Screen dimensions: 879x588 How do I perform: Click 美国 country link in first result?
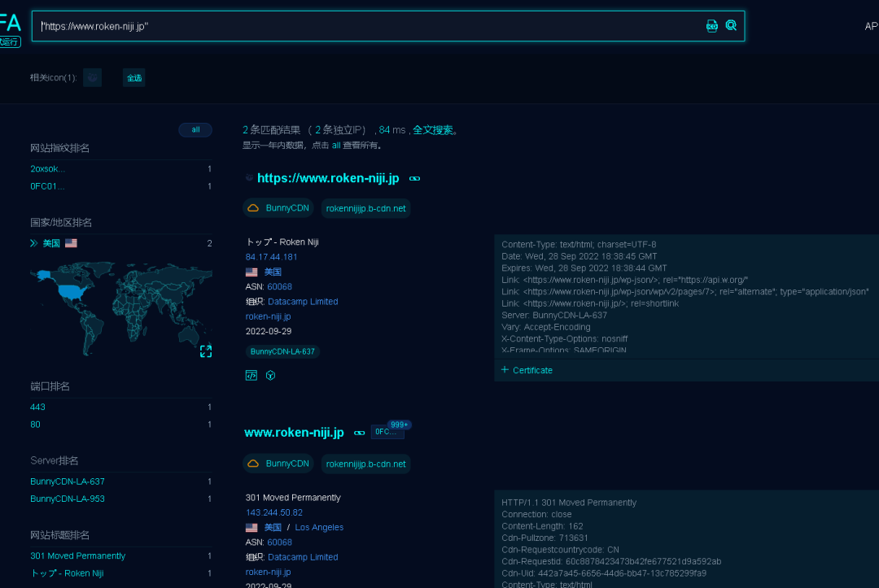[273, 272]
